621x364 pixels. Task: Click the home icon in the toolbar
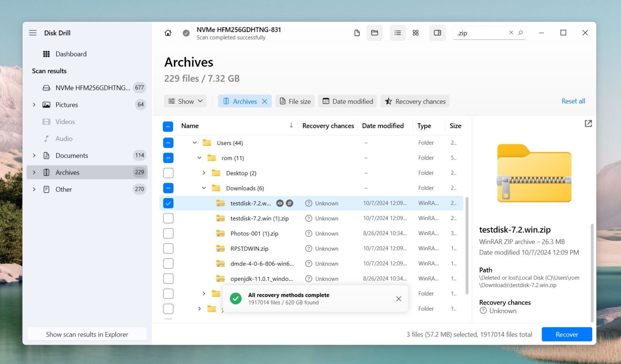[168, 33]
